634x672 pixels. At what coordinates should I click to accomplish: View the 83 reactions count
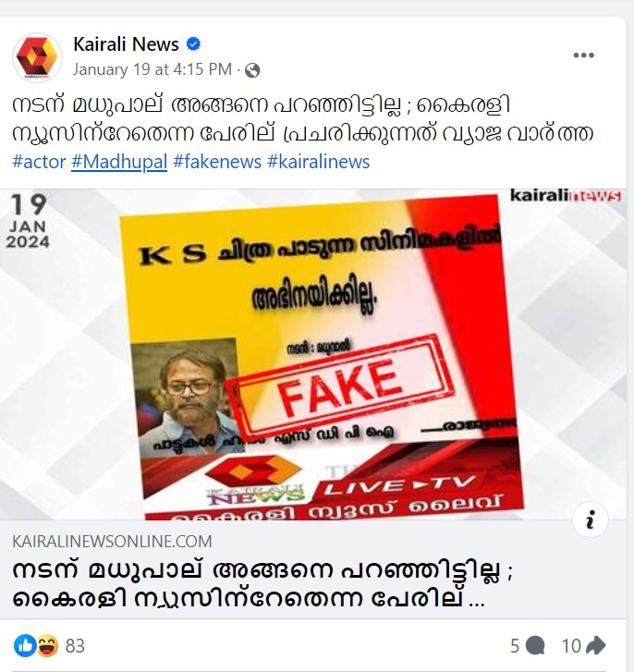coord(75,646)
